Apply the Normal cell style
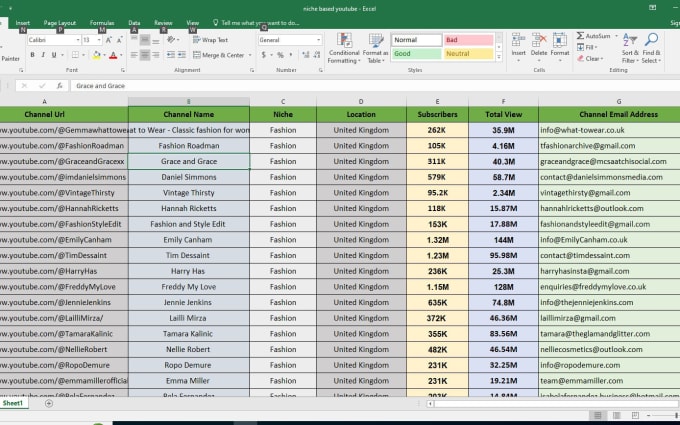 pos(417,40)
